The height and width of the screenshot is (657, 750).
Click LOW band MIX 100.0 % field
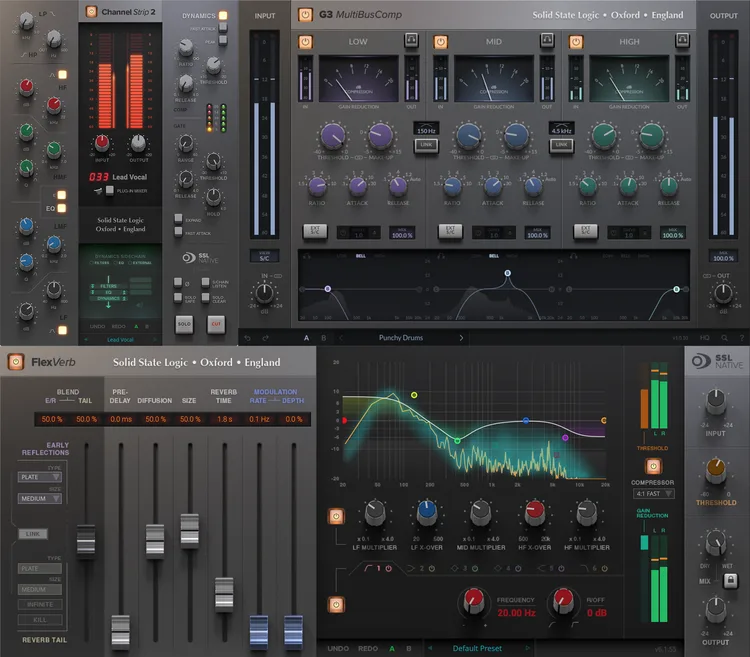click(402, 233)
